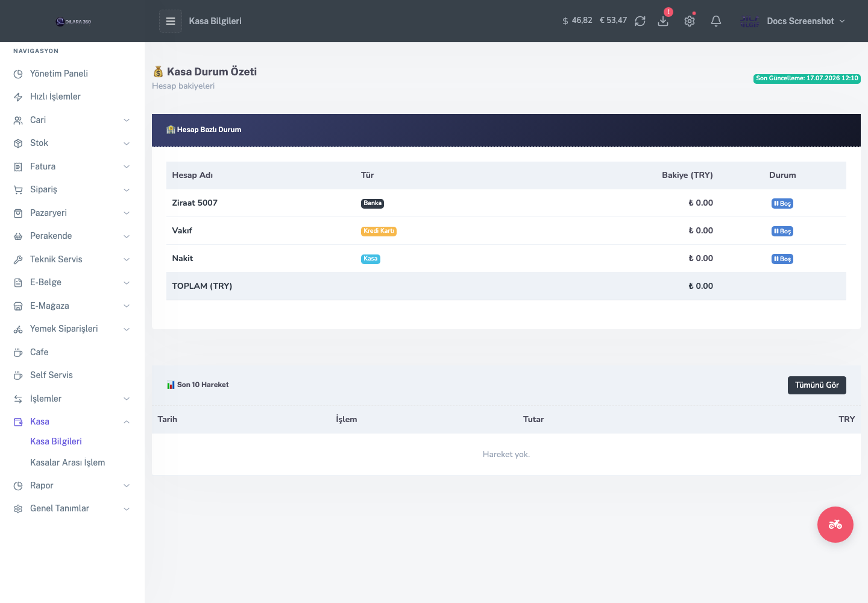The width and height of the screenshot is (868, 603).
Task: Expand the Fatura menu chevron
Action: click(x=127, y=166)
